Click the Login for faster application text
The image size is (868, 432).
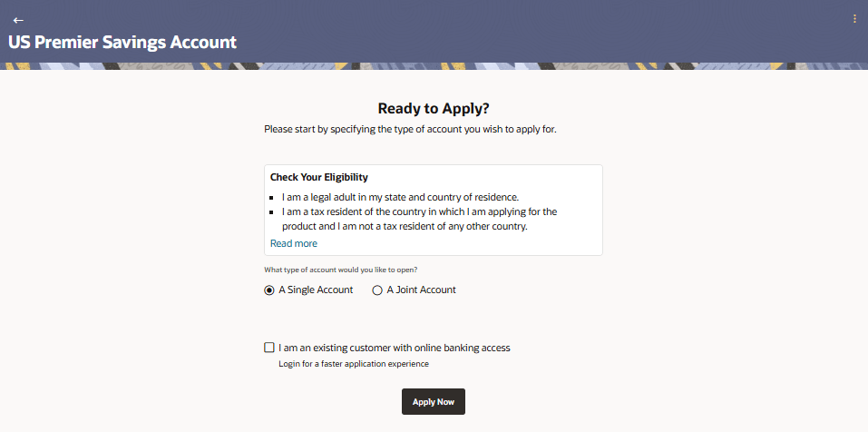[353, 364]
